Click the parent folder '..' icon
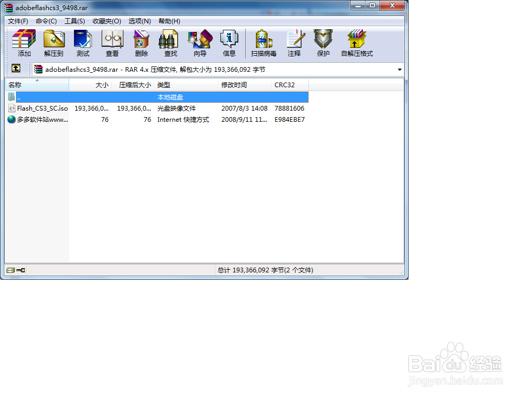The image size is (532, 399). point(11,97)
